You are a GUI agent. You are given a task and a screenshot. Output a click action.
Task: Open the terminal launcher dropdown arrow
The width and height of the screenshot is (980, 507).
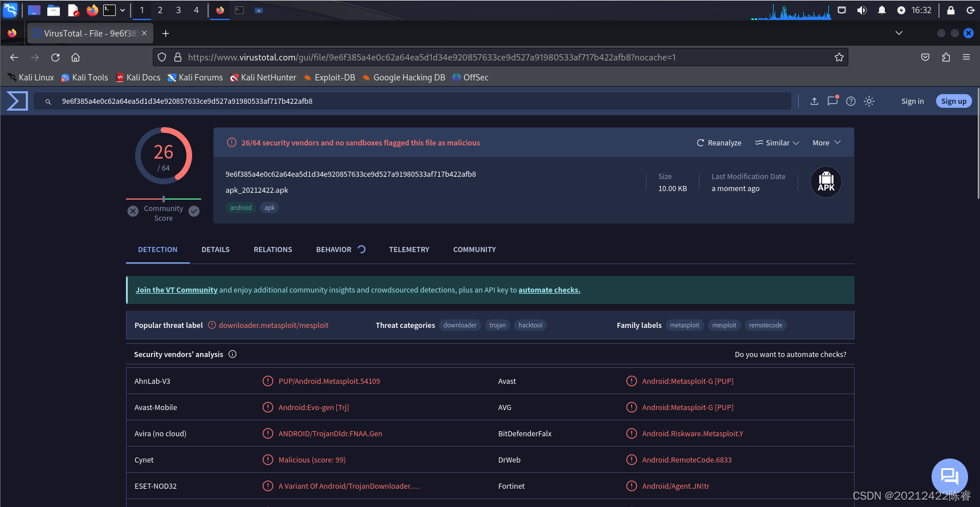(x=123, y=10)
